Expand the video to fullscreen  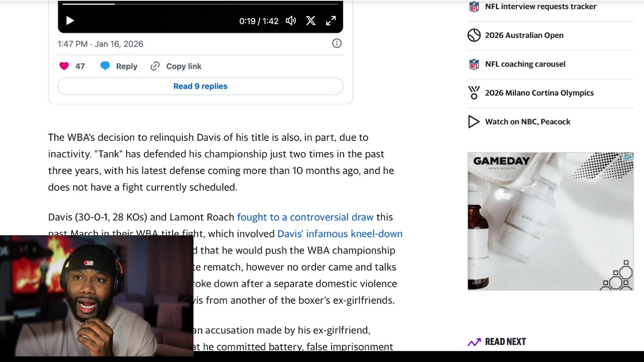tap(331, 21)
